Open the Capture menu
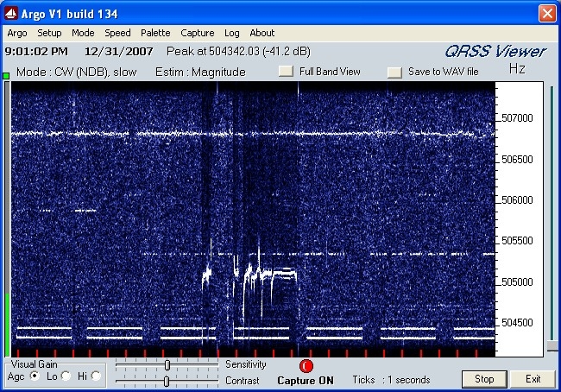561x392 pixels. click(197, 33)
